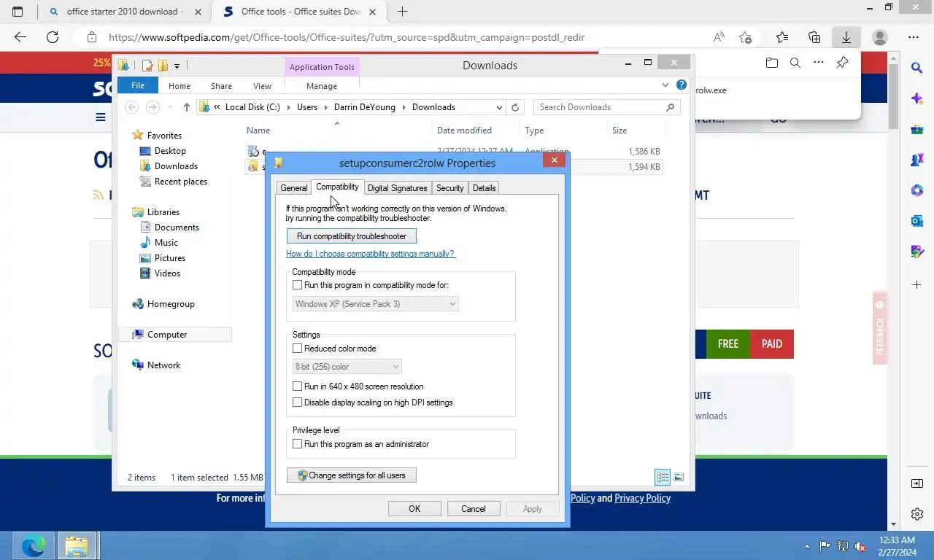Click the Edge browser back arrow
This screenshot has width=934, height=560.
pyautogui.click(x=20, y=37)
